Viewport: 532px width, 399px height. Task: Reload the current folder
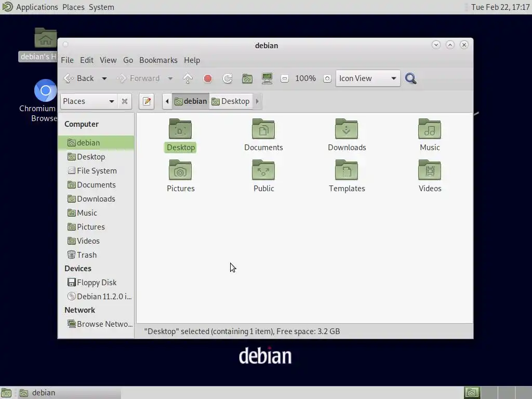(x=228, y=78)
